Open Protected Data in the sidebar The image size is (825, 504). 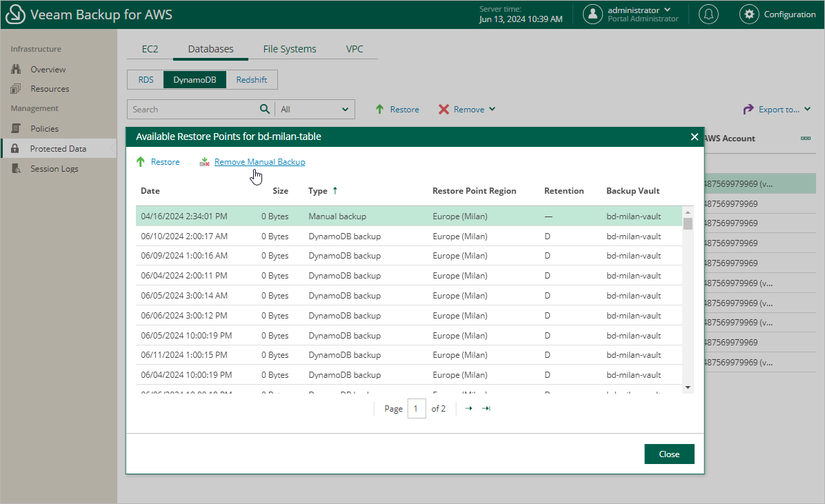pyautogui.click(x=58, y=148)
